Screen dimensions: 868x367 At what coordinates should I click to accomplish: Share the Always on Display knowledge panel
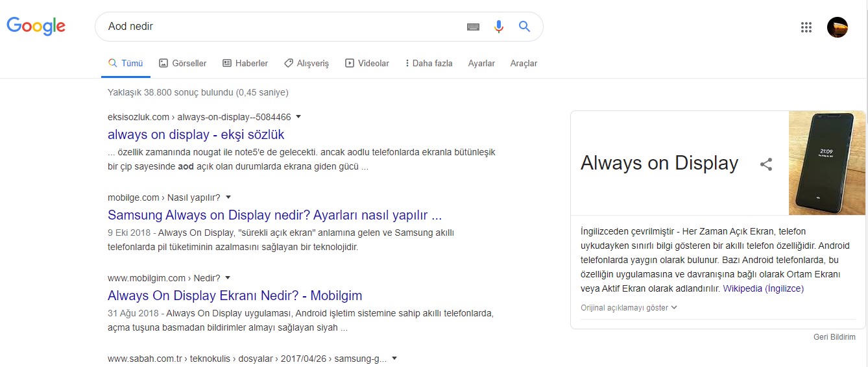[x=766, y=164]
